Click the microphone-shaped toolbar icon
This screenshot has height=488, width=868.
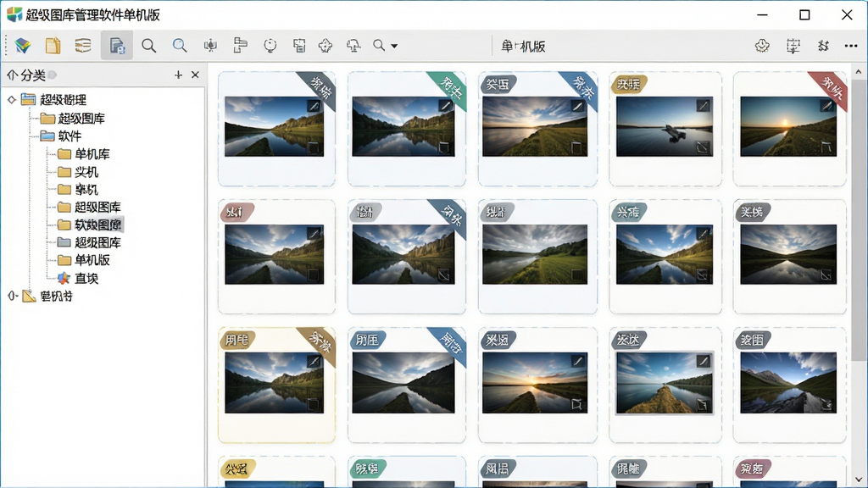pyautogui.click(x=210, y=46)
